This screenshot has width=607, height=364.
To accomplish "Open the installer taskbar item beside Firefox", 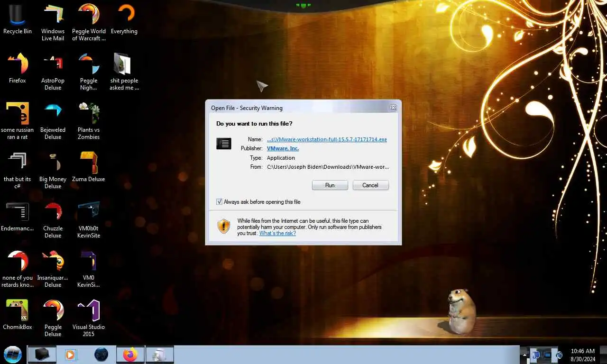I will (x=159, y=355).
